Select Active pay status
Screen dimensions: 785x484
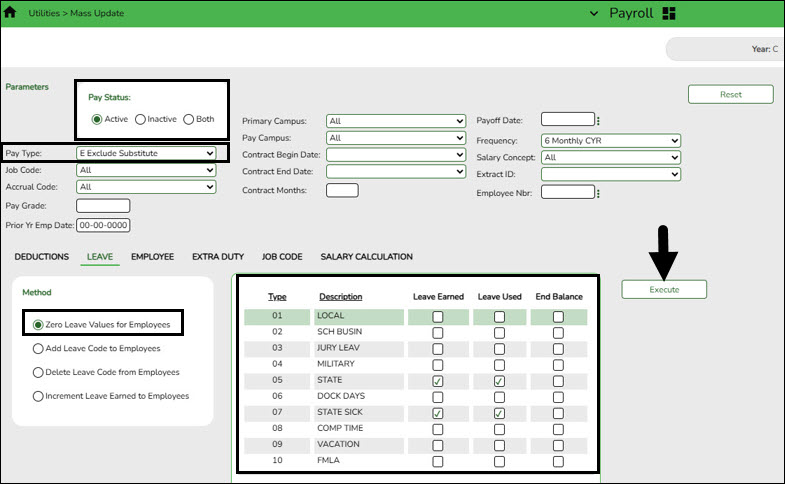coord(97,120)
